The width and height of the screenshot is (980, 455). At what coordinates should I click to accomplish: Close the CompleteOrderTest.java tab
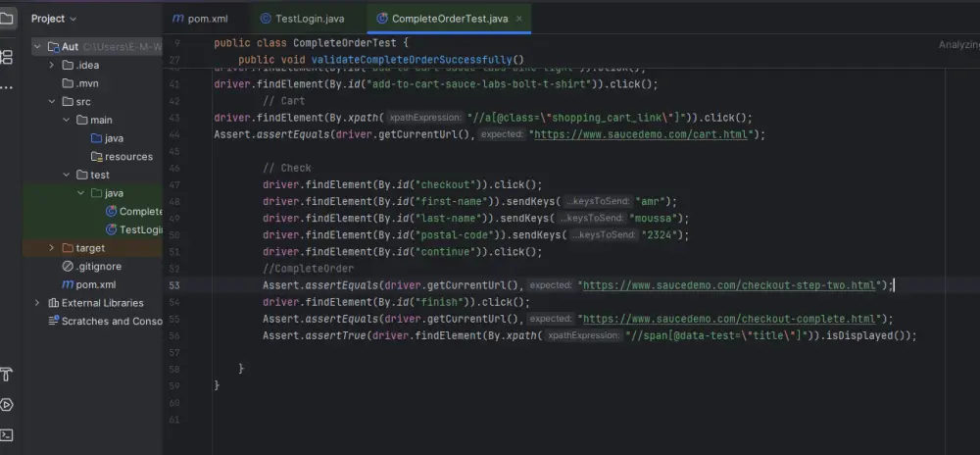518,19
